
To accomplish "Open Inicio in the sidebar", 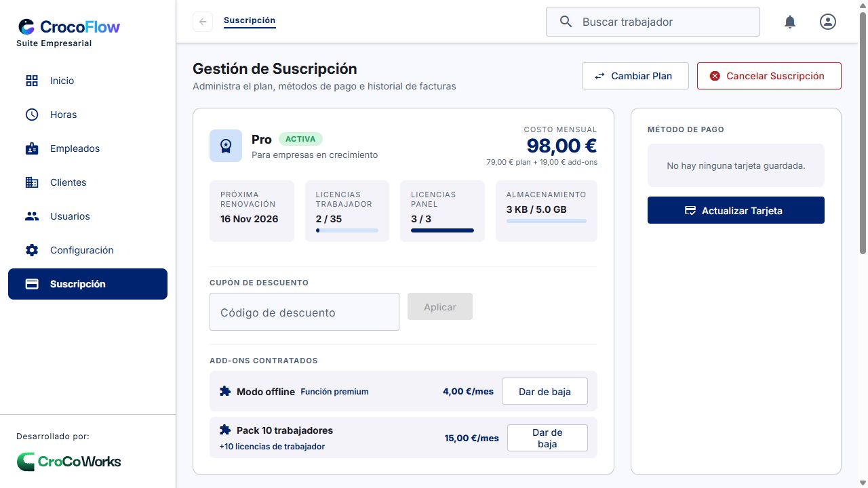I will click(x=87, y=81).
